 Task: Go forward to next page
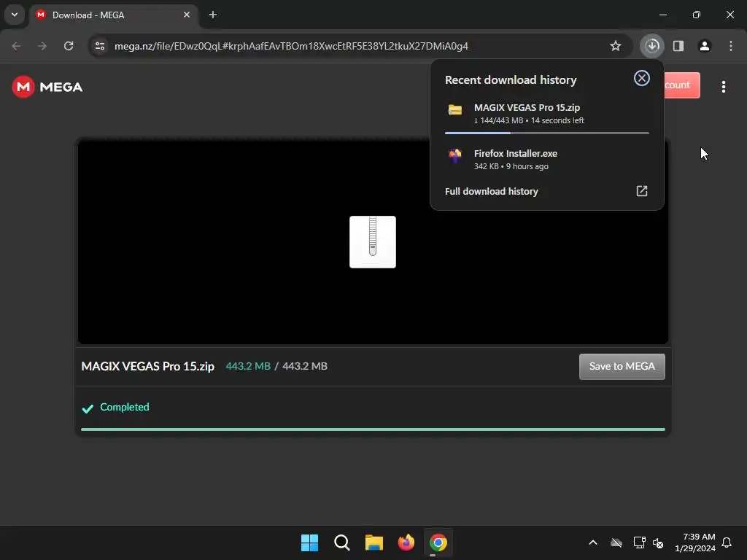click(42, 46)
